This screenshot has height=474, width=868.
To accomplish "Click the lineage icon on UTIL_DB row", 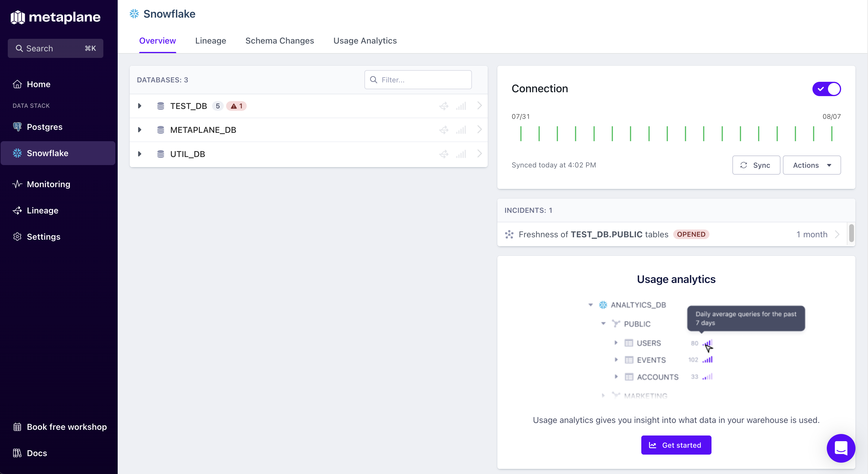I will pos(444,154).
